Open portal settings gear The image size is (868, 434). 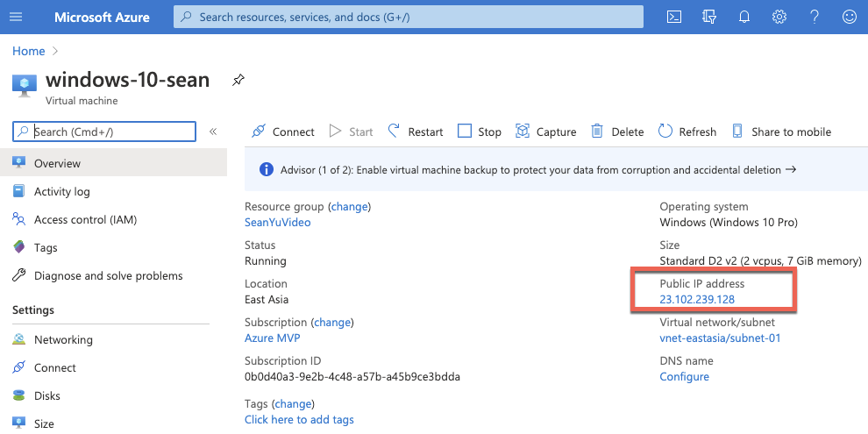[x=779, y=17]
